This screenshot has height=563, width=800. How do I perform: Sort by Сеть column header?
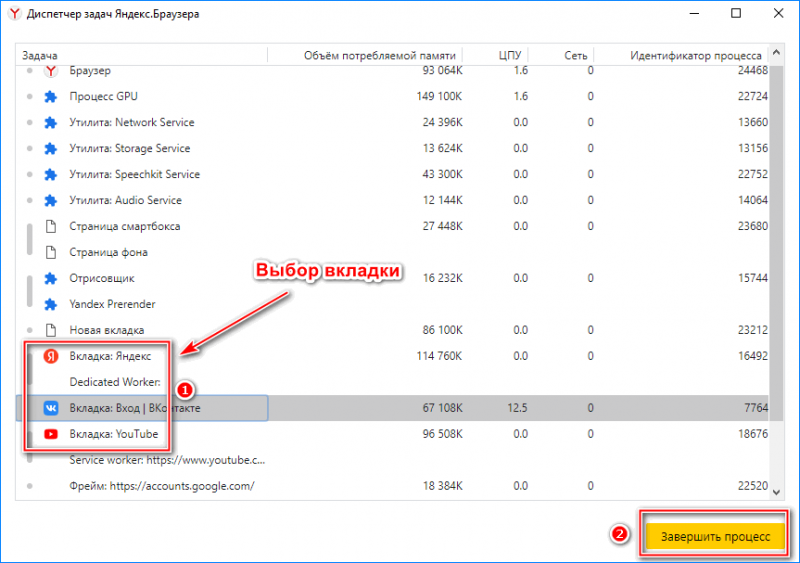click(561, 55)
